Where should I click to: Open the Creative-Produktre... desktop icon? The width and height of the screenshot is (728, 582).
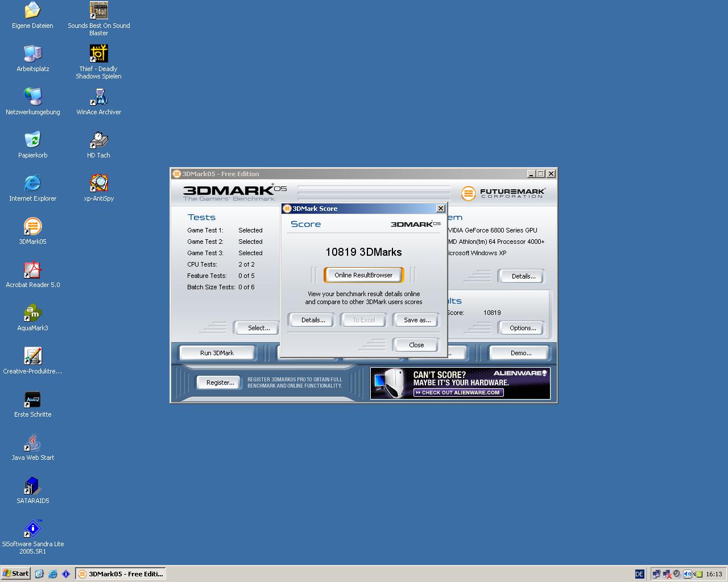pyautogui.click(x=32, y=361)
